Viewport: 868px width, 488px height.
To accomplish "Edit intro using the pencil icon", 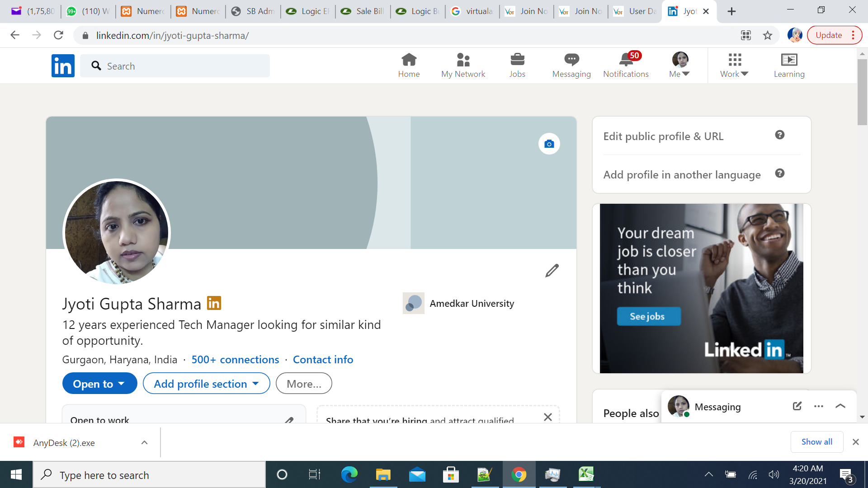I will [x=552, y=271].
